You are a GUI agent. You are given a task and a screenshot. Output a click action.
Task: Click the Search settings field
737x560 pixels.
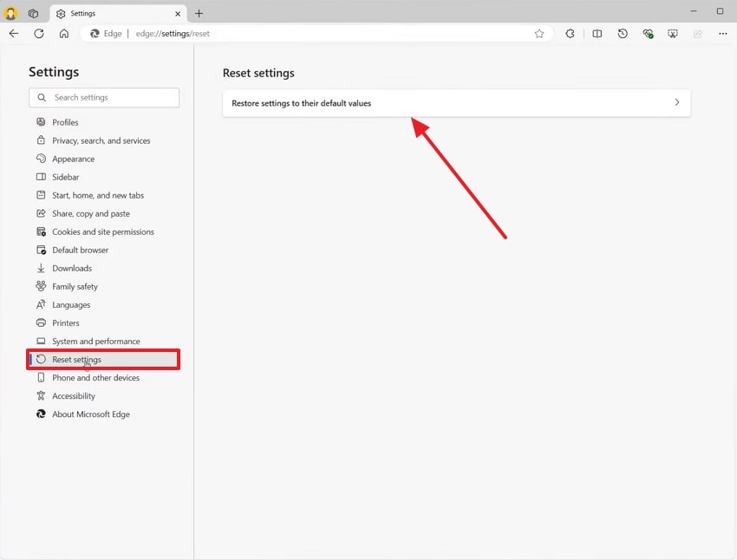(104, 97)
